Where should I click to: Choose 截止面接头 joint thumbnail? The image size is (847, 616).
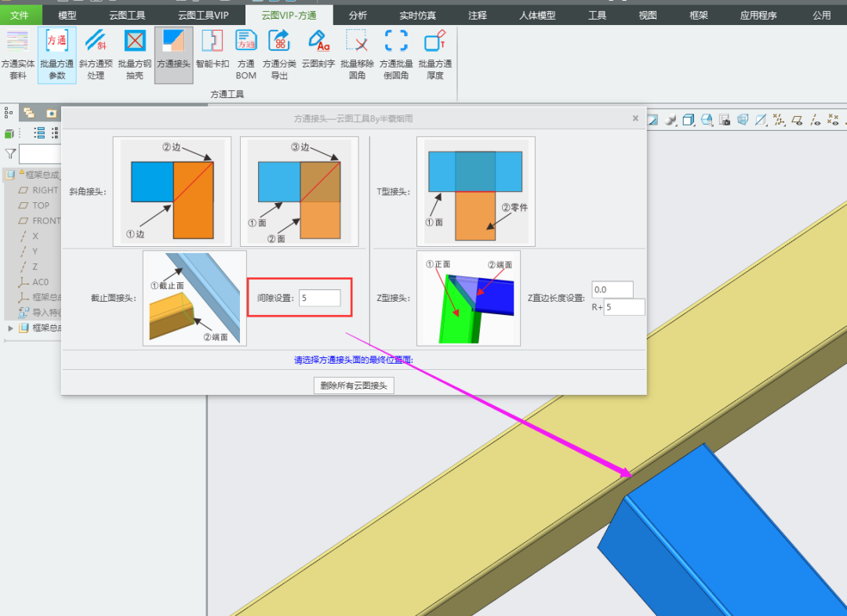pos(194,298)
